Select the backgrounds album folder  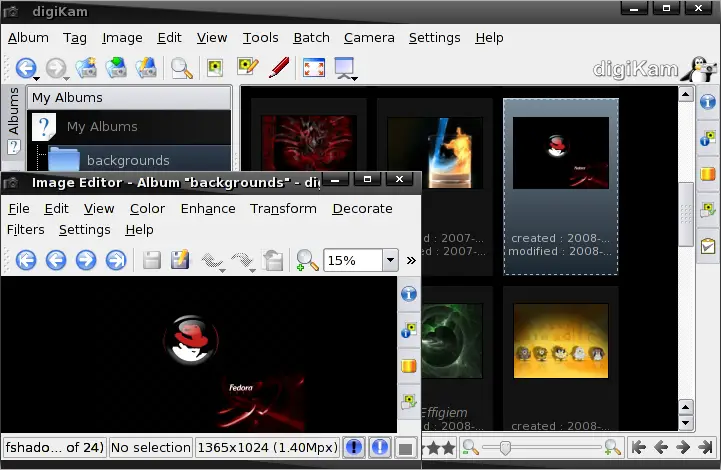(129, 160)
